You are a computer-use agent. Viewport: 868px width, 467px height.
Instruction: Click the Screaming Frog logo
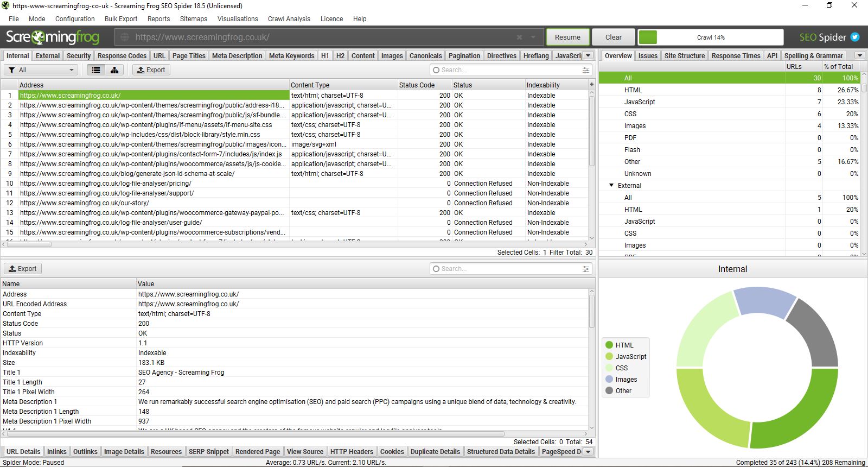[x=53, y=37]
